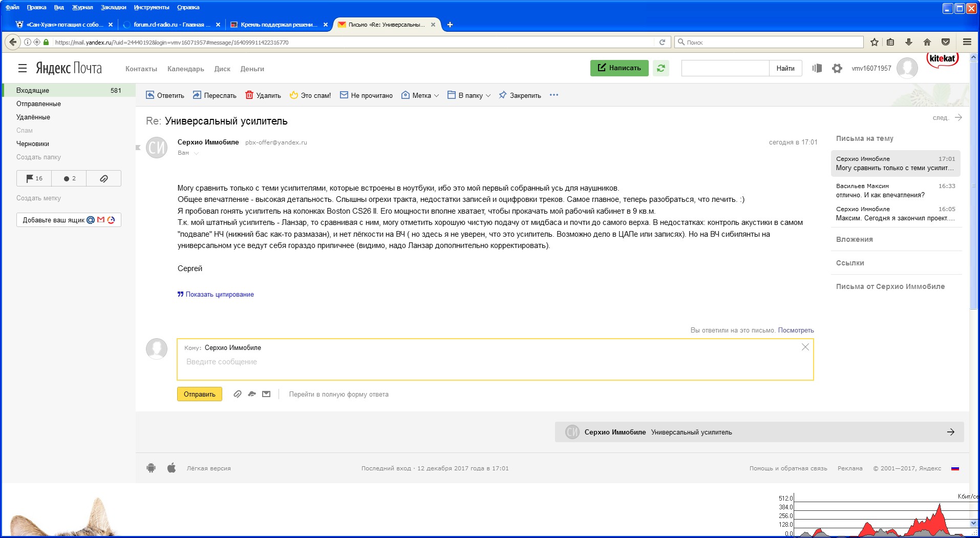
Task: Open the Файл menu
Action: pos(12,7)
